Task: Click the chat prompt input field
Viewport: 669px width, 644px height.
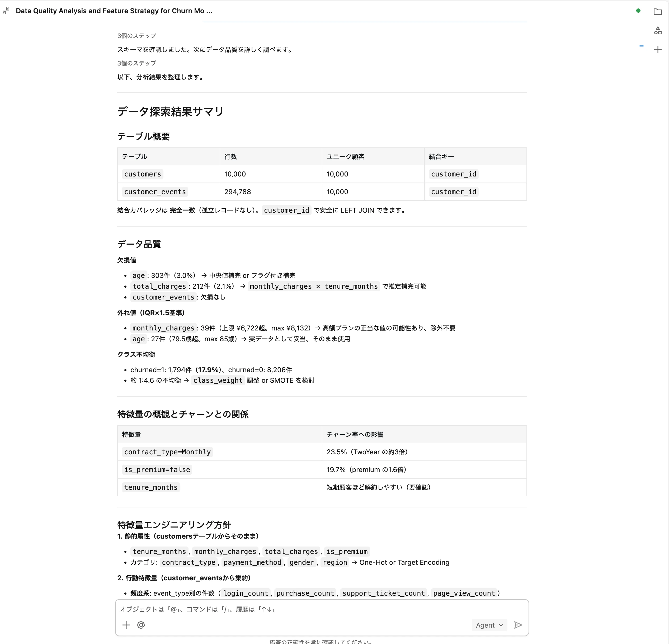Action: click(322, 609)
